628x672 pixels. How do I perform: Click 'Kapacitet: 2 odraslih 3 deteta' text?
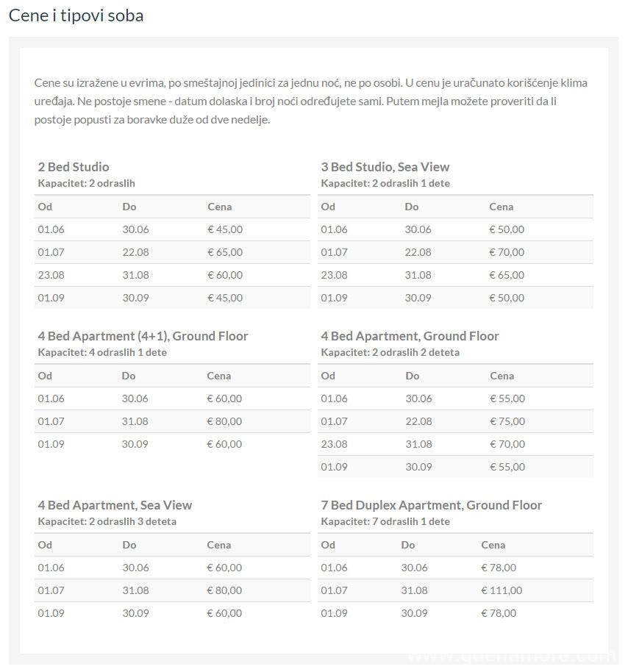[x=107, y=521]
